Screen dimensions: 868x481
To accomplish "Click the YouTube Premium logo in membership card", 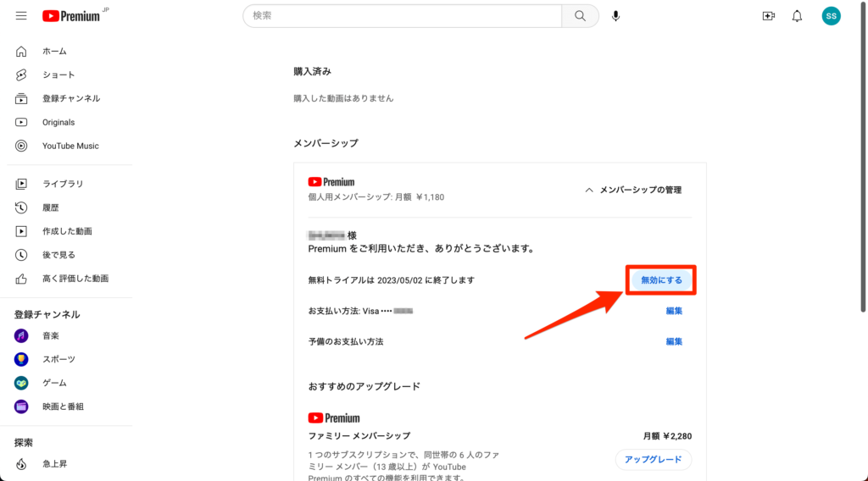I will click(x=331, y=182).
